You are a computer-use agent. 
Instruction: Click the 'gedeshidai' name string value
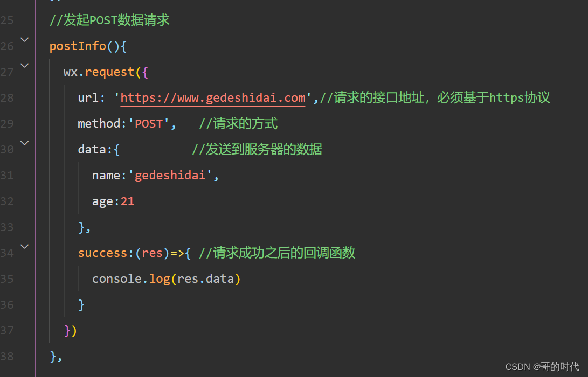pyautogui.click(x=170, y=176)
